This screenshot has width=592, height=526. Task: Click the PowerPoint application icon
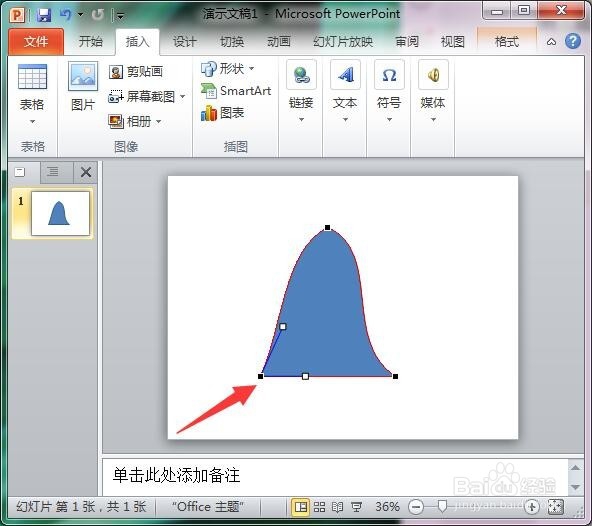coord(17,15)
